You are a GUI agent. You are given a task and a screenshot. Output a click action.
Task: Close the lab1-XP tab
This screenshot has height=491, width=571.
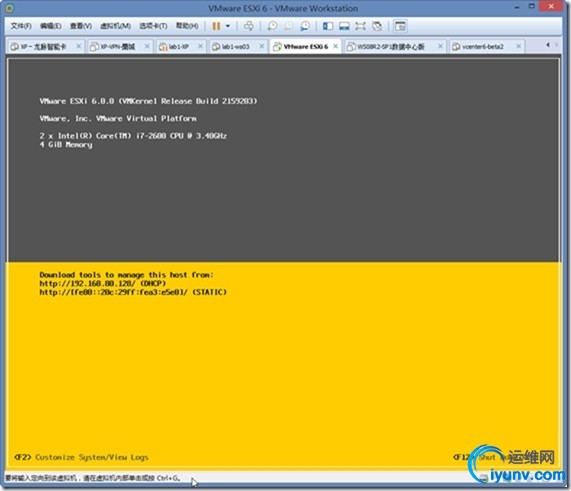200,46
